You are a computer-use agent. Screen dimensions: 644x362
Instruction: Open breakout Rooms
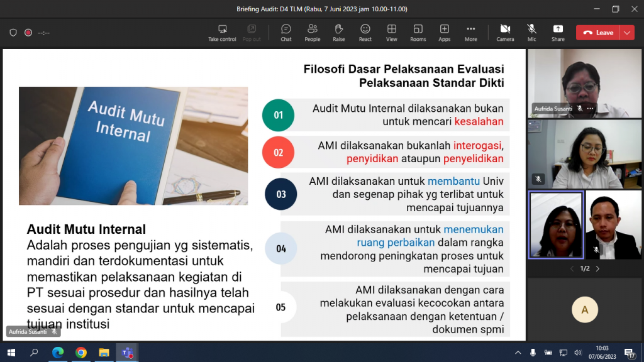[x=418, y=32]
